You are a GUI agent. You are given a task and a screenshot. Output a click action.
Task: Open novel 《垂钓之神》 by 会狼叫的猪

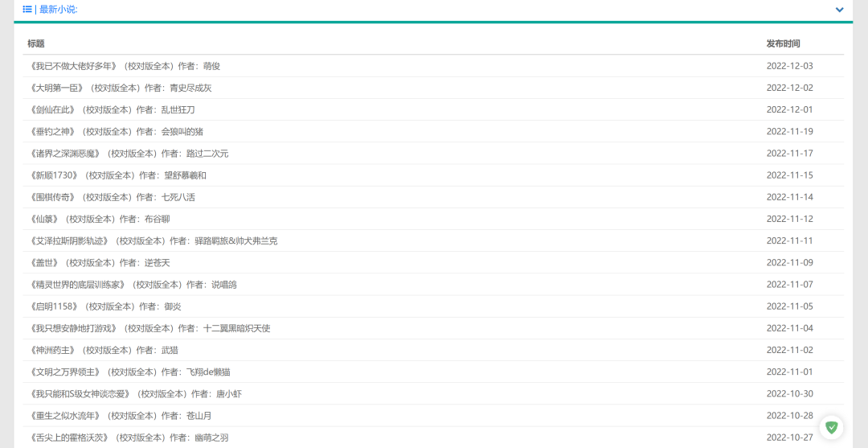coord(116,131)
